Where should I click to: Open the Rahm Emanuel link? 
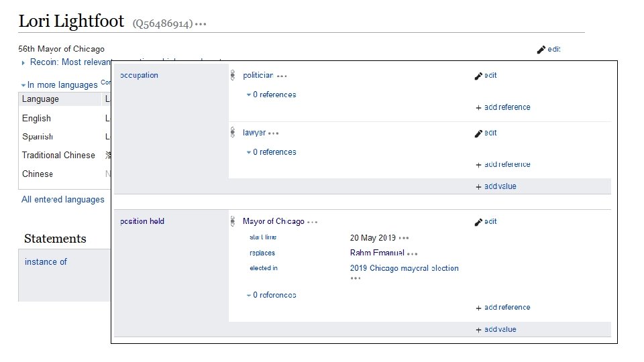tap(376, 253)
